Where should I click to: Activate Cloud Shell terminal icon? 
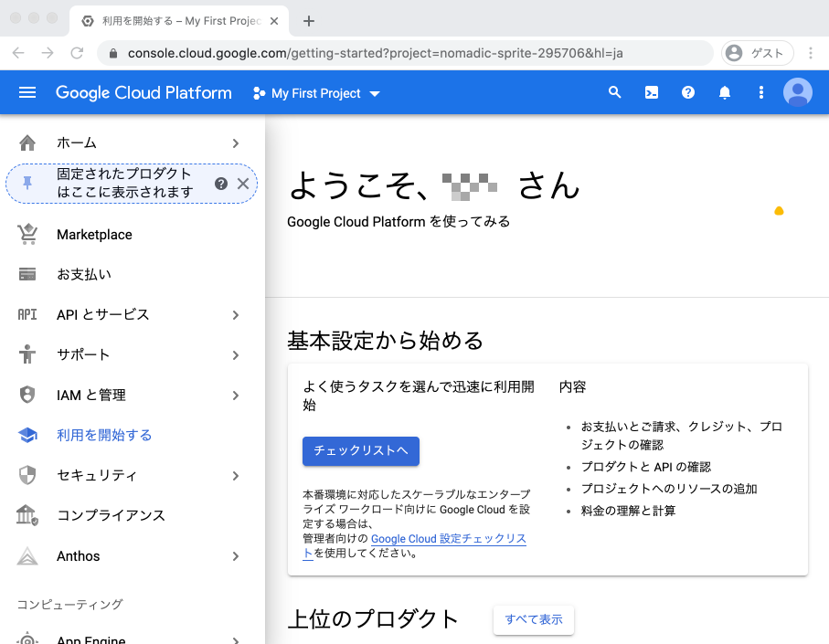(652, 93)
